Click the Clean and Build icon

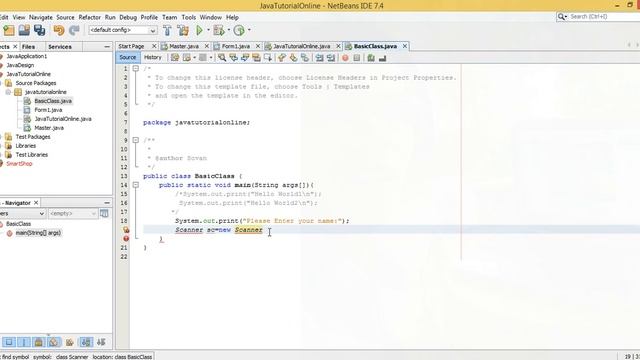pos(183,30)
